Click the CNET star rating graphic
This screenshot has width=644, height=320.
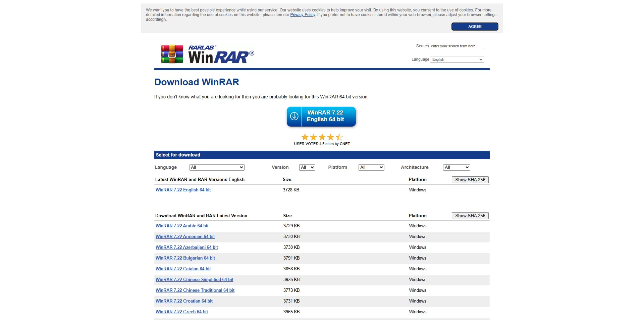click(x=322, y=137)
